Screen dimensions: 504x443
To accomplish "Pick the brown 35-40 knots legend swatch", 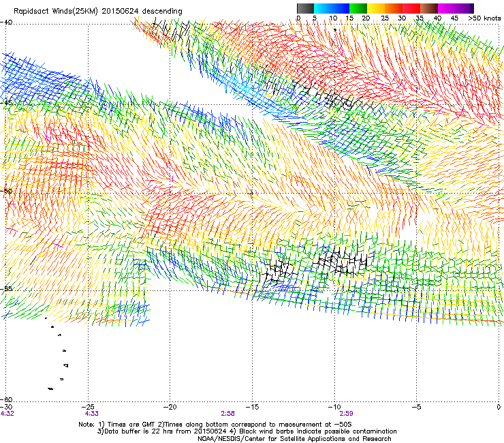I will tap(429, 8).
